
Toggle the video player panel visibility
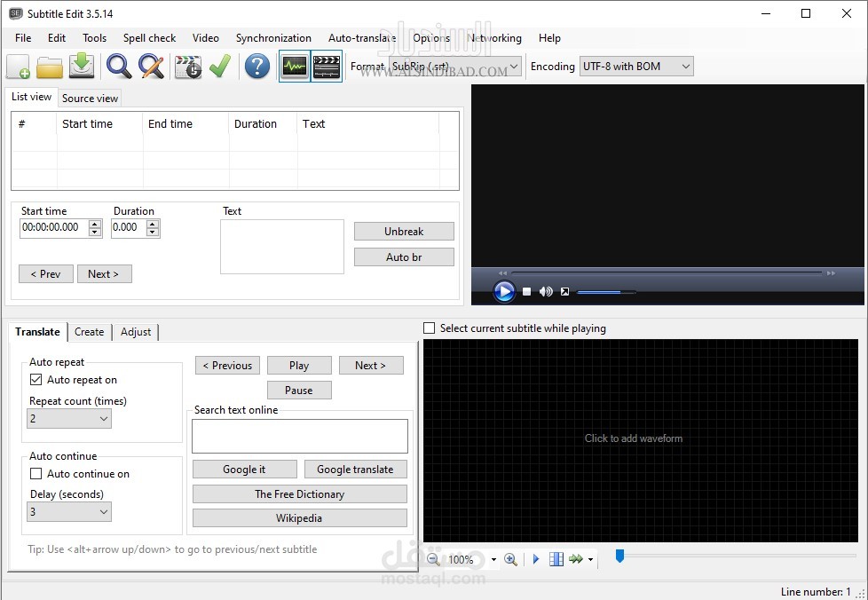[x=327, y=67]
